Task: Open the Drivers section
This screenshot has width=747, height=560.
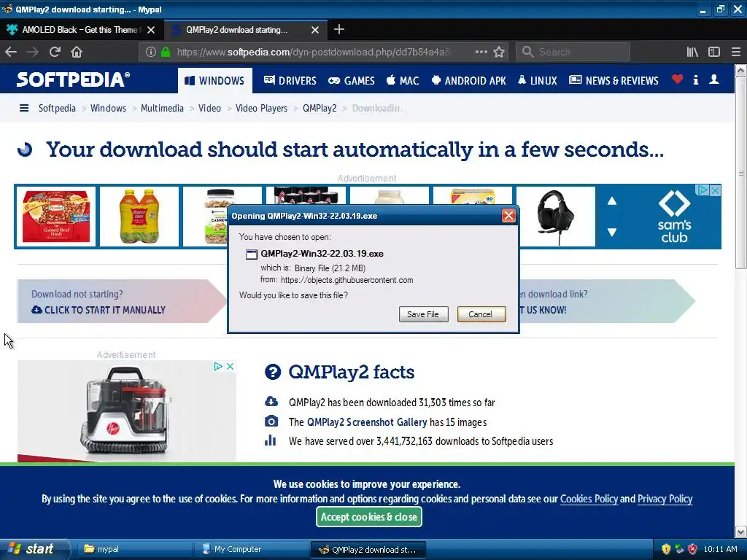Action: click(290, 80)
